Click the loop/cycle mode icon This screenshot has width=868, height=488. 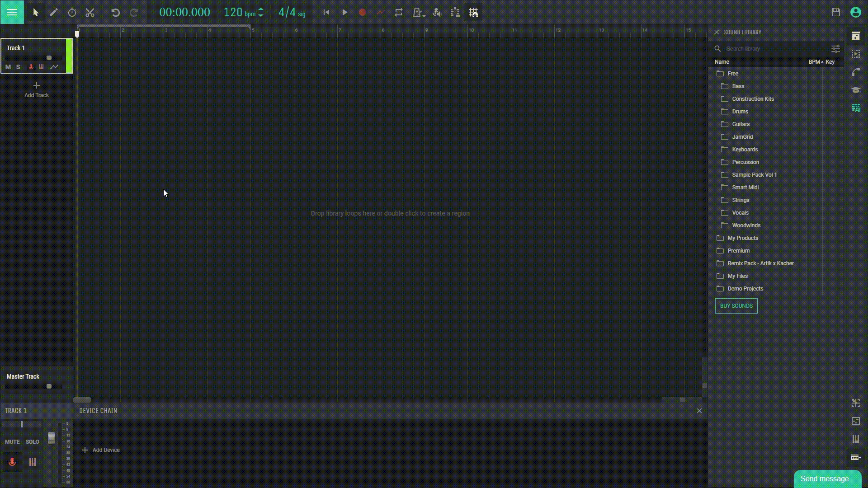click(x=399, y=13)
